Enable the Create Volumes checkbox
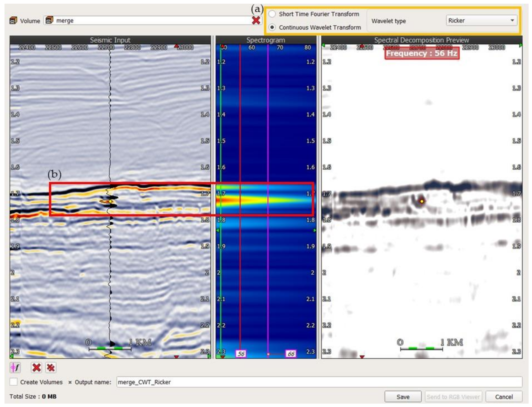The height and width of the screenshot is (407, 532). [x=14, y=382]
